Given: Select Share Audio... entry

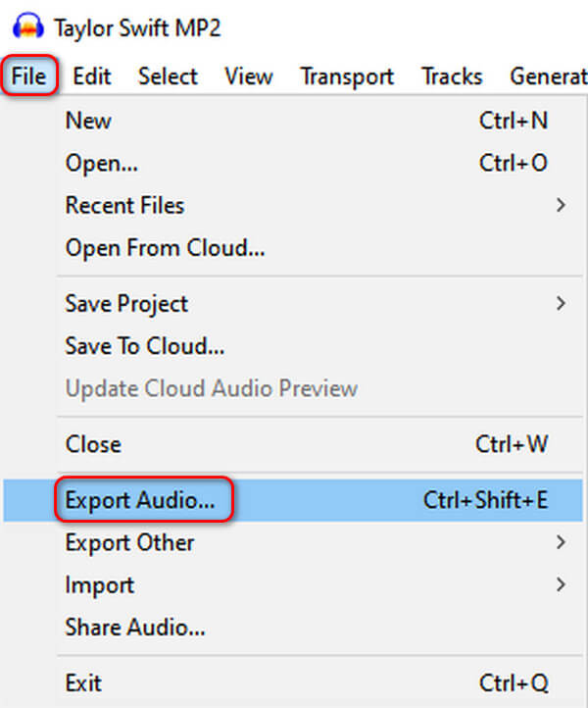Looking at the screenshot, I should [x=135, y=627].
